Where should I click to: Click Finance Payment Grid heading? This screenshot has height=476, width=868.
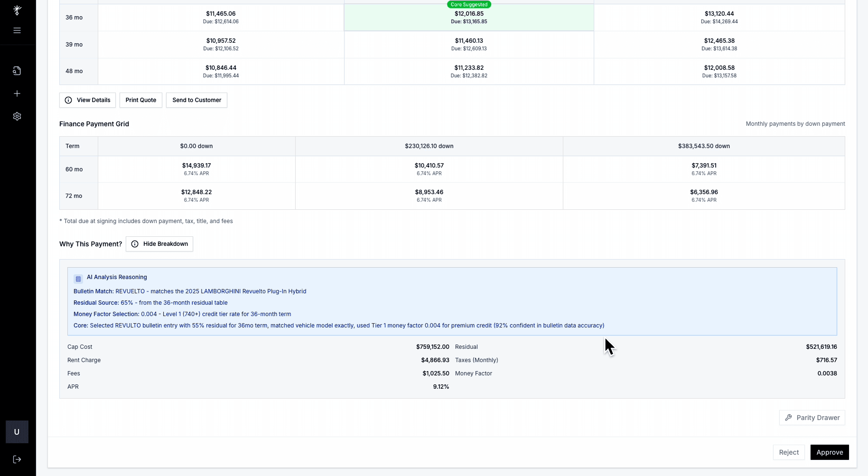(94, 124)
